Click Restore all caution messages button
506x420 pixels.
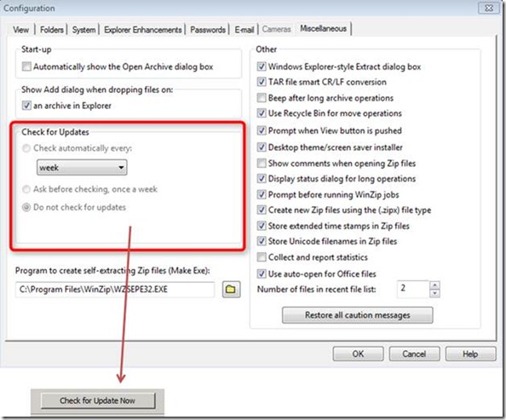(x=357, y=314)
